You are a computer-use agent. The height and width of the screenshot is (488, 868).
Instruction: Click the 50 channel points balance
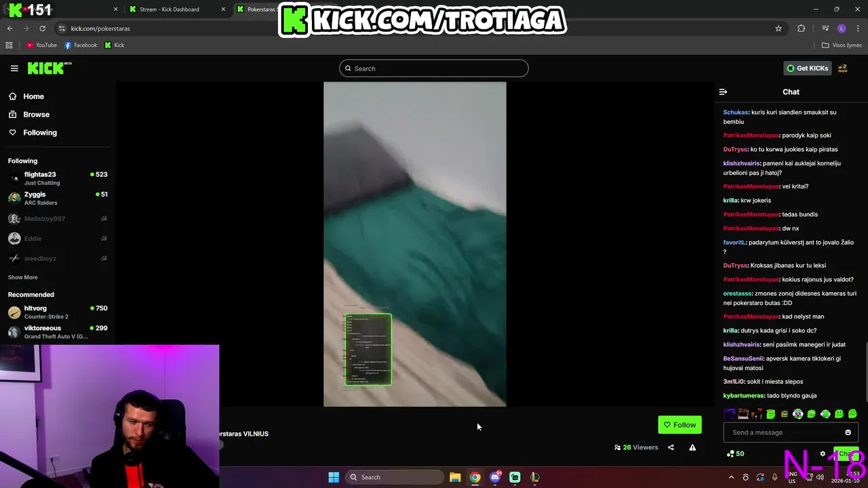(x=735, y=453)
